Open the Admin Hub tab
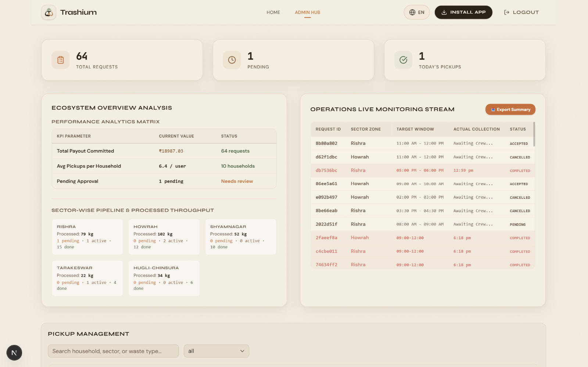The image size is (588, 367). point(307,13)
